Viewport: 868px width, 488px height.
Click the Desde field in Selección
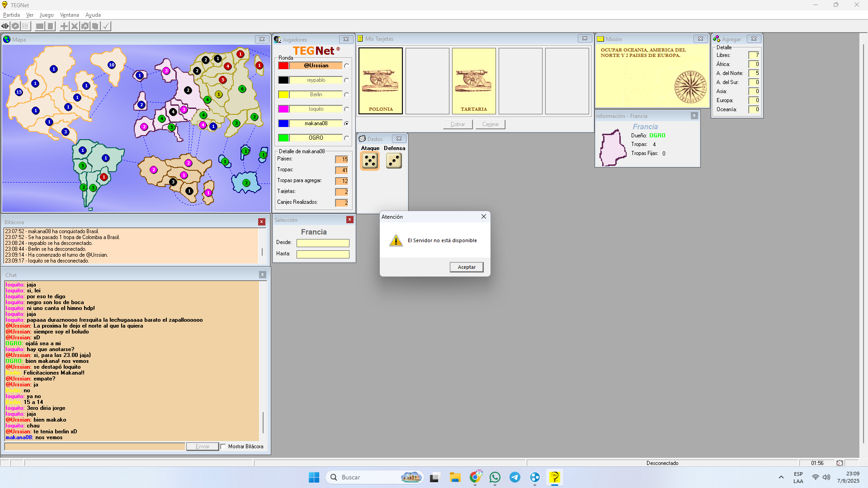click(x=323, y=243)
